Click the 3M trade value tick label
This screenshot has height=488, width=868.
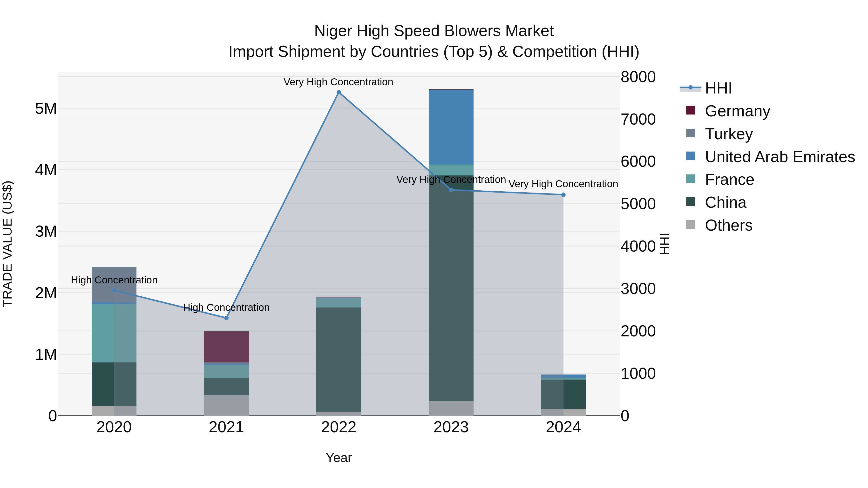coord(46,231)
